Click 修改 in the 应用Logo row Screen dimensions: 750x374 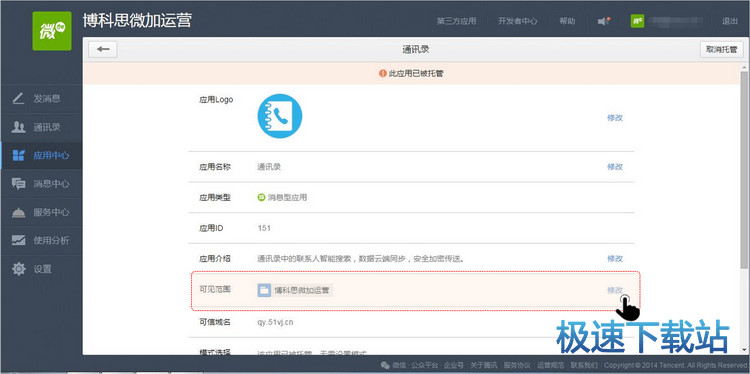pyautogui.click(x=615, y=118)
